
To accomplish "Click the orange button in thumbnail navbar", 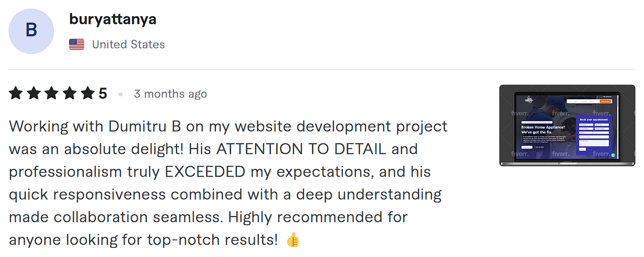I will 605,101.
